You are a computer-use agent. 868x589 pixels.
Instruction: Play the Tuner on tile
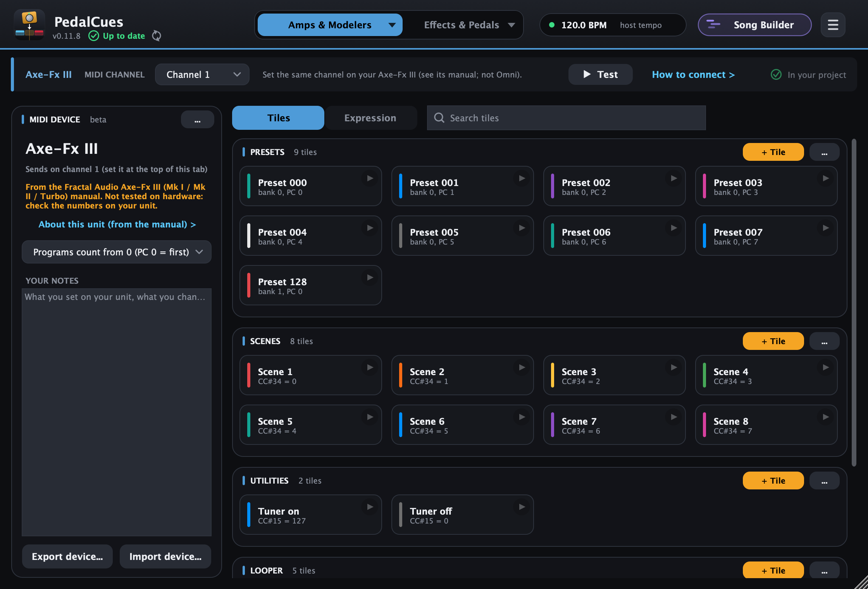click(x=370, y=507)
